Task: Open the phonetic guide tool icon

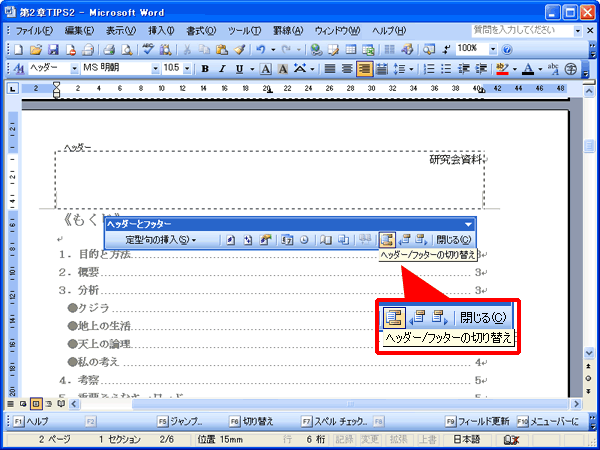Action: (553, 69)
